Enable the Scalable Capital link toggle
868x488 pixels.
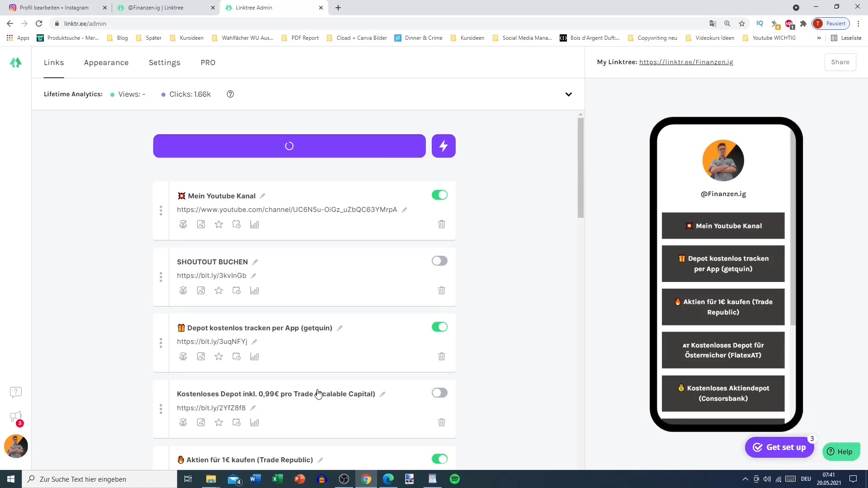click(x=439, y=393)
